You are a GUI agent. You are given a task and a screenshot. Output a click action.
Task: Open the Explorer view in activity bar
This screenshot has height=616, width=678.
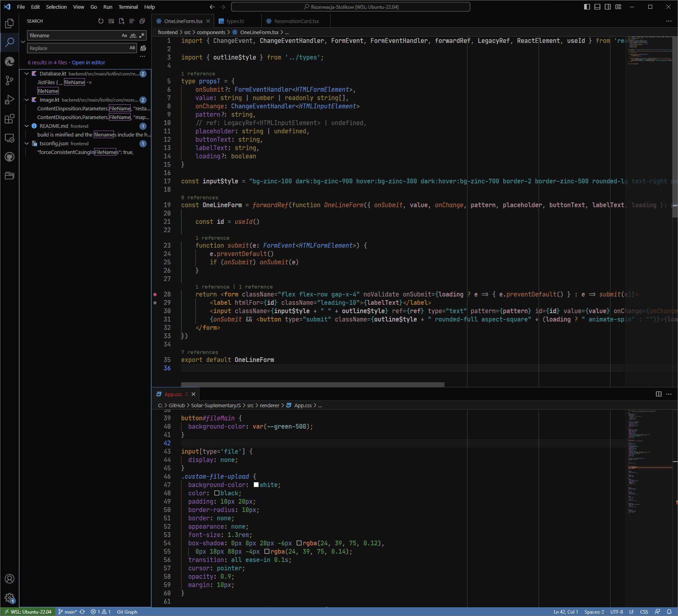[10, 23]
